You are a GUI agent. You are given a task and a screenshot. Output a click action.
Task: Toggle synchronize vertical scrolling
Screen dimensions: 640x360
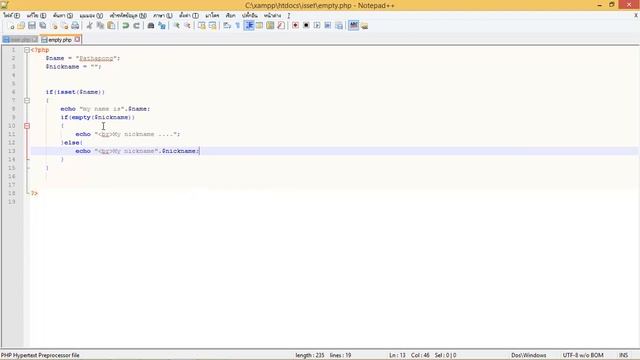point(202,26)
